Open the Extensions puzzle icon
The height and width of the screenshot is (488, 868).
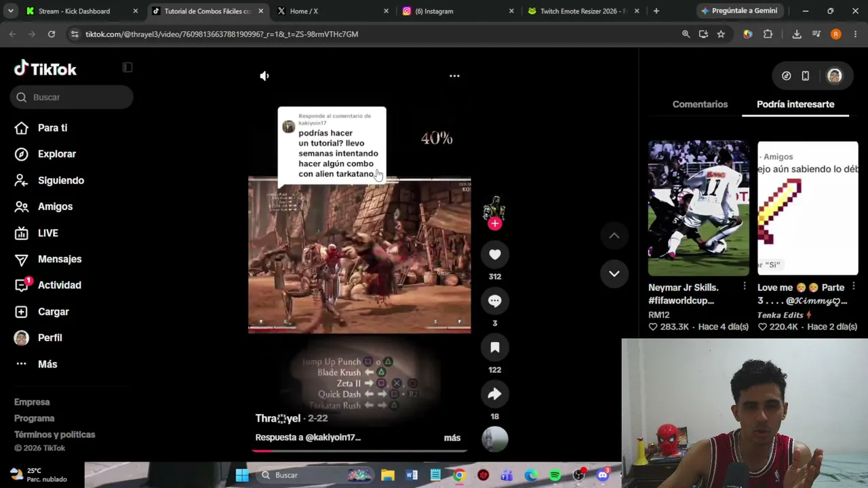(x=768, y=34)
